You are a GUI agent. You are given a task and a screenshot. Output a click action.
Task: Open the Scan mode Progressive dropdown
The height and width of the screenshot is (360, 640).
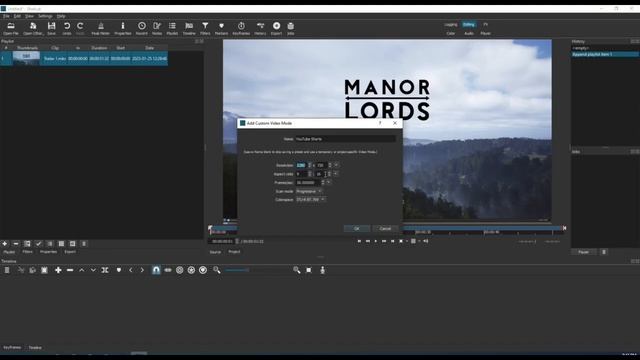pyautogui.click(x=309, y=191)
